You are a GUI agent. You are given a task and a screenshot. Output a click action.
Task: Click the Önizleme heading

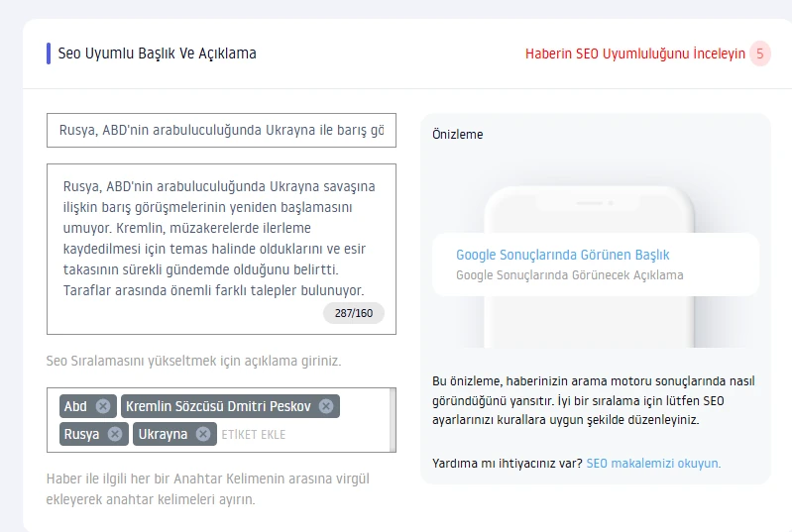coord(458,135)
